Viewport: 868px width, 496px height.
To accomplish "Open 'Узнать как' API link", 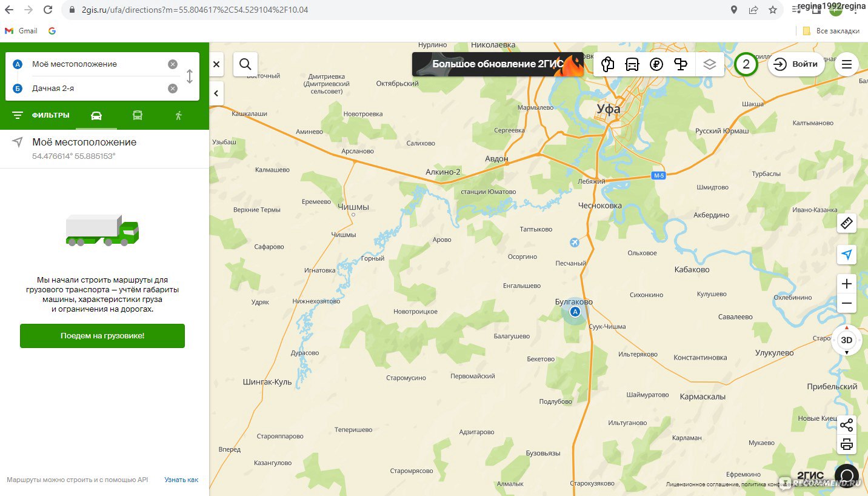I will [181, 480].
